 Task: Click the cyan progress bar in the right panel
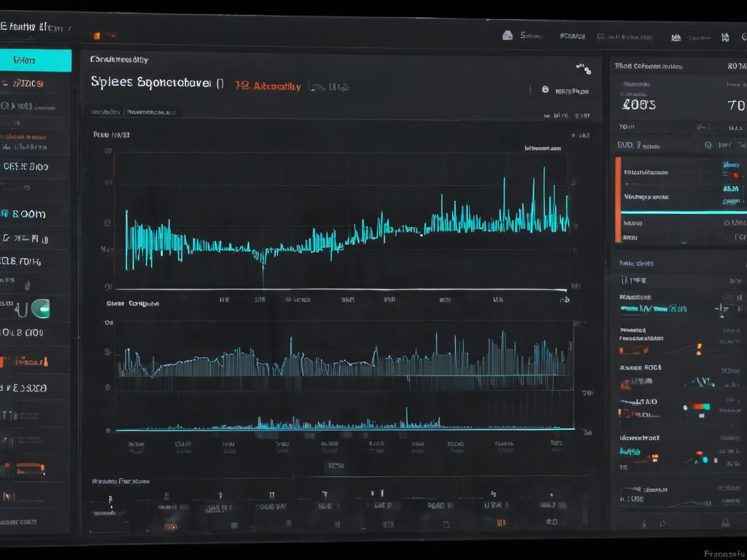[684, 212]
